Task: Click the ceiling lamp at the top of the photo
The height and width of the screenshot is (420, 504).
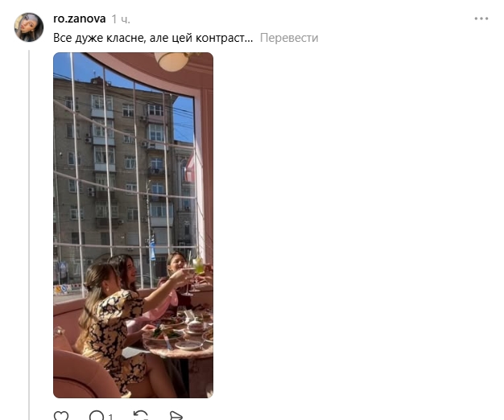Action: (172, 61)
